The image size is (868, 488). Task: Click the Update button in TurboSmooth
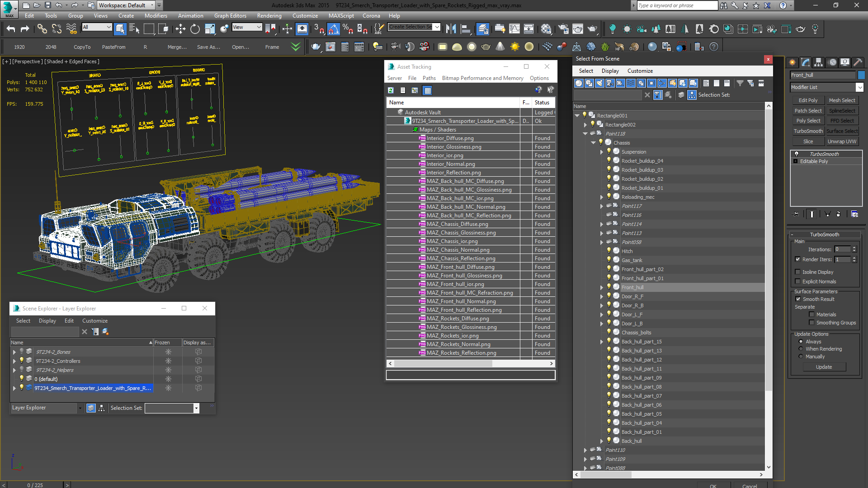tap(824, 367)
